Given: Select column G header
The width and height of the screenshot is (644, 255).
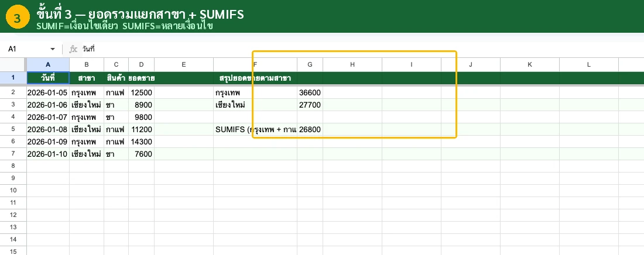Looking at the screenshot, I should [310, 64].
